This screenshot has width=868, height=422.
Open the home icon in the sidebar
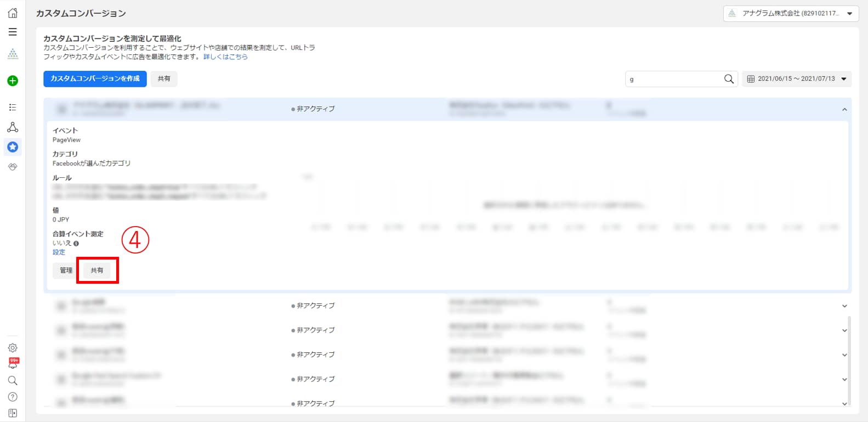click(13, 13)
